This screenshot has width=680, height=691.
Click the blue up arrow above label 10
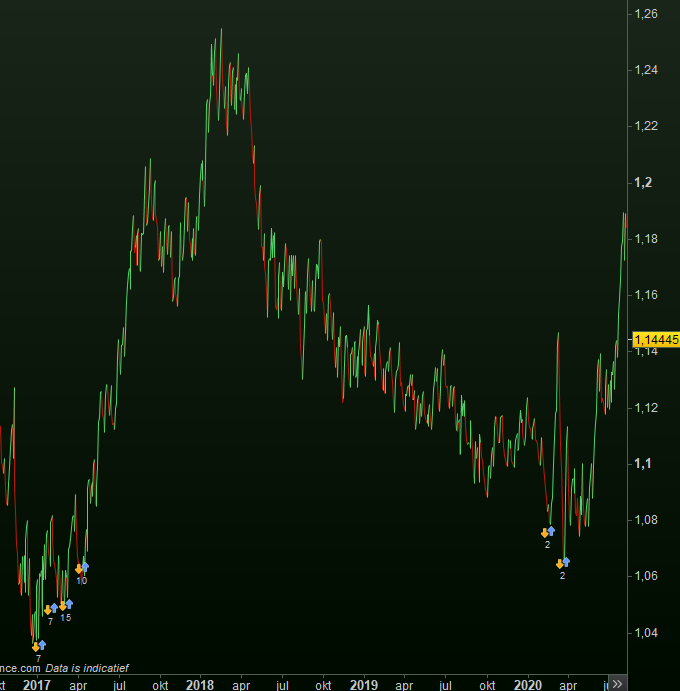[85, 567]
